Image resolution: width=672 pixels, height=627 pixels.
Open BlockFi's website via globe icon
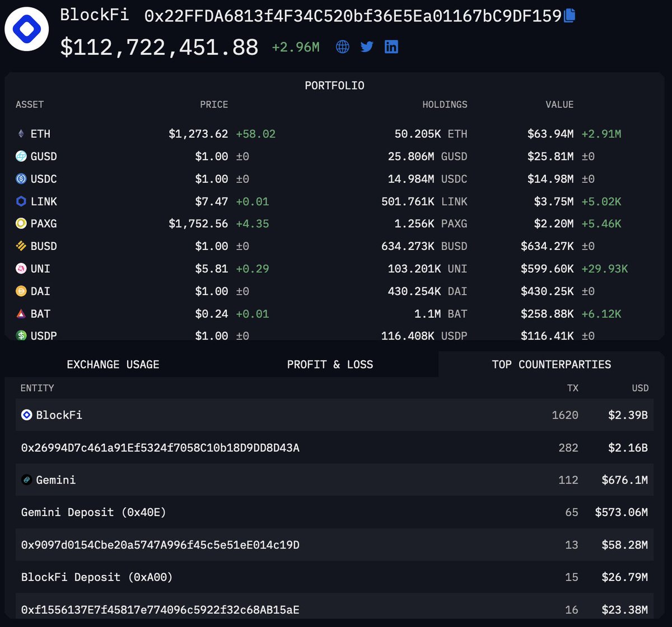[x=342, y=47]
